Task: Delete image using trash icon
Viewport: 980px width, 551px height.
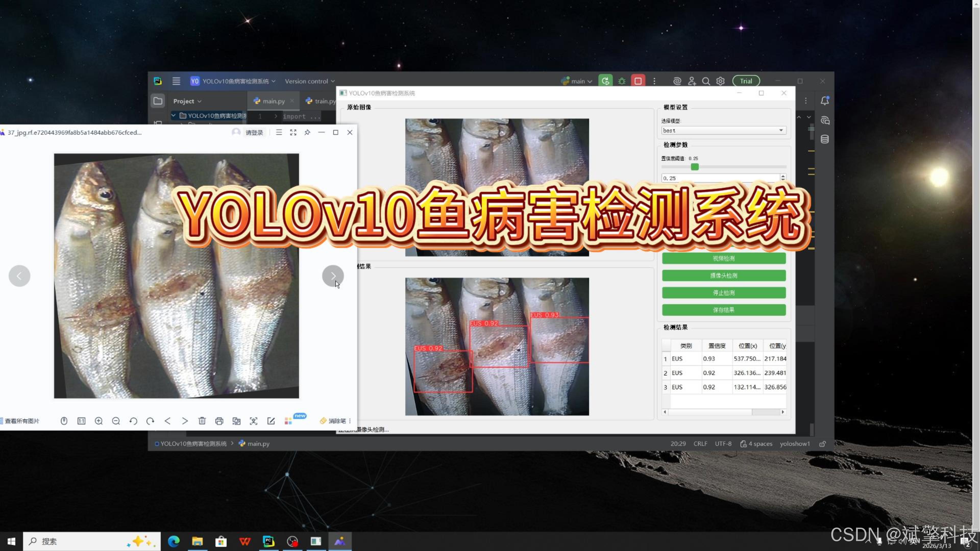Action: [x=202, y=421]
